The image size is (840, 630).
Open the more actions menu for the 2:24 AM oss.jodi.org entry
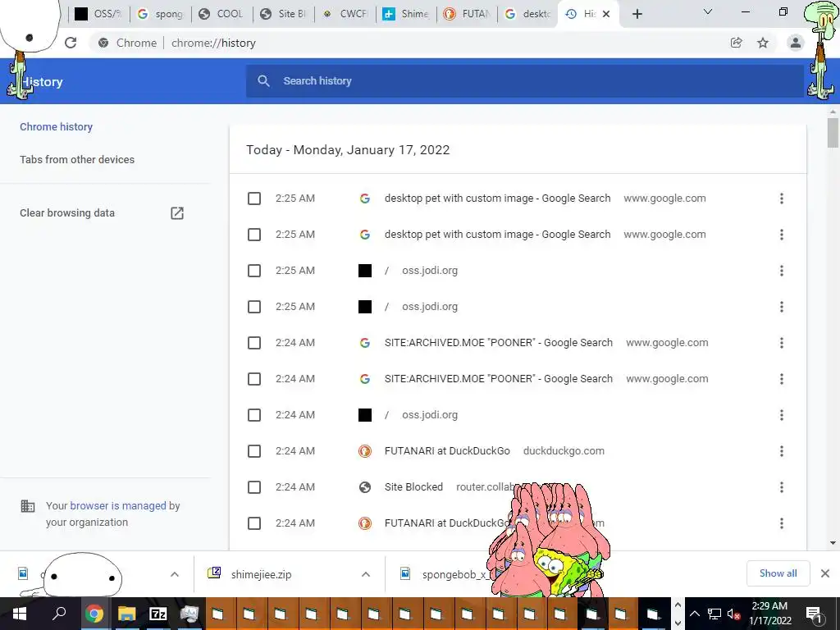click(x=782, y=415)
